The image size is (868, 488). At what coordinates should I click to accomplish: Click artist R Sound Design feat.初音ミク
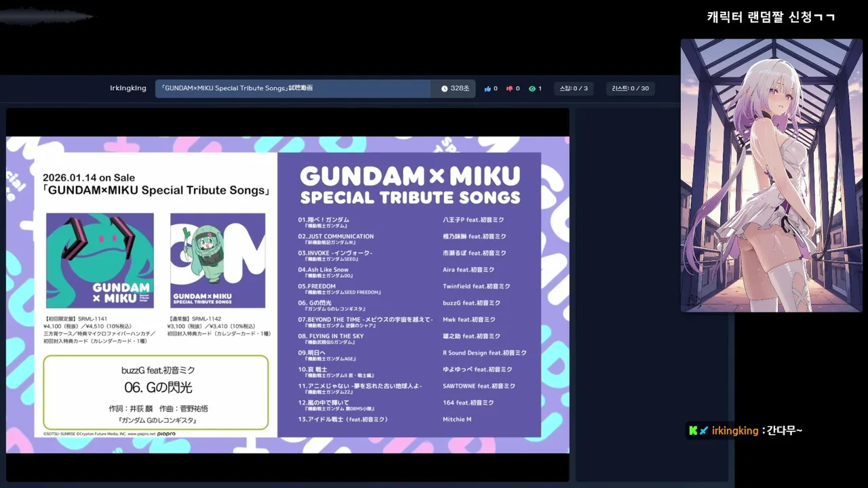pos(485,353)
